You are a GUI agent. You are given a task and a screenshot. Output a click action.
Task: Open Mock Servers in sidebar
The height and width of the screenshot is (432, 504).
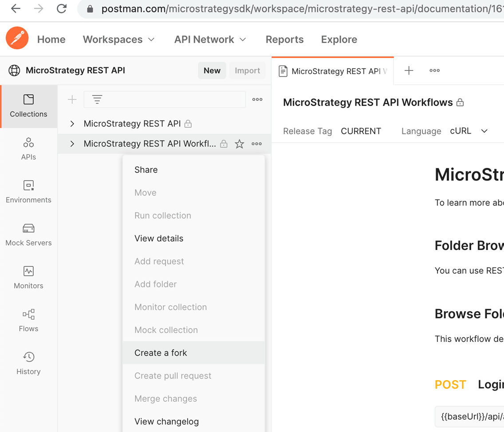pyautogui.click(x=28, y=234)
